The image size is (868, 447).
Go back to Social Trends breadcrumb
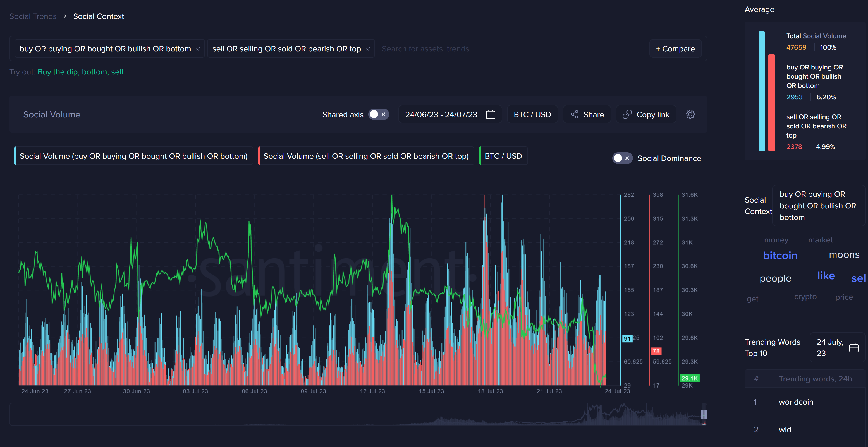33,16
